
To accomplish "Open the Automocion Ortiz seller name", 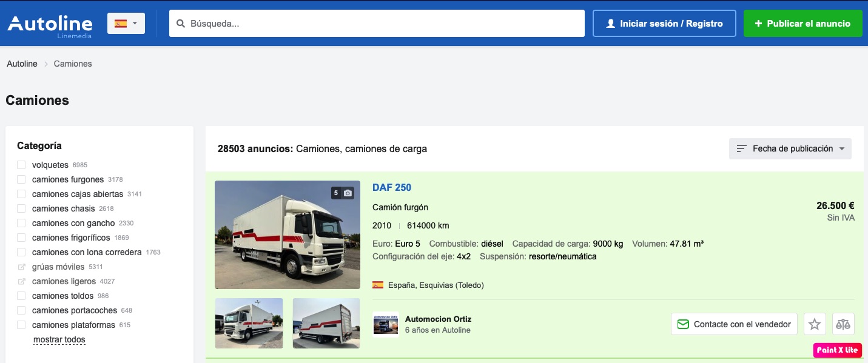I will [x=438, y=319].
